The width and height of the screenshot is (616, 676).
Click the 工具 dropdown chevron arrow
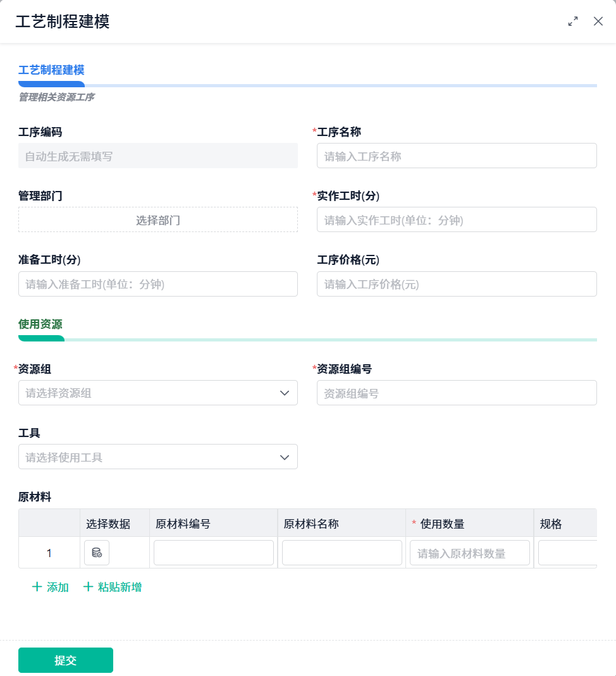pos(285,457)
